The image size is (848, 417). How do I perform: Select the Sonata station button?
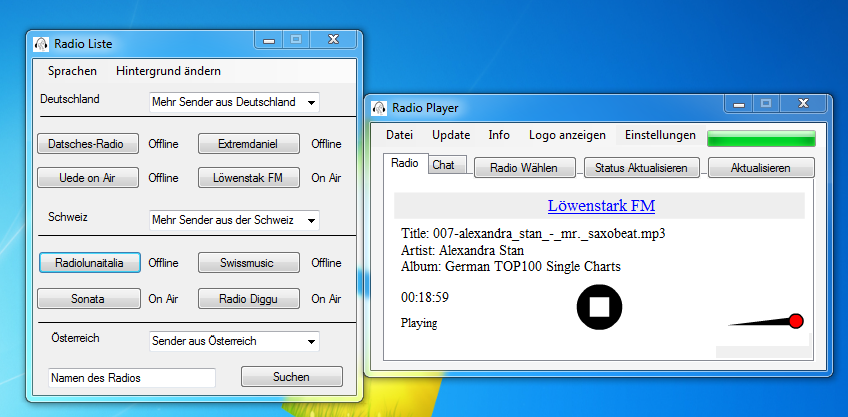click(88, 299)
